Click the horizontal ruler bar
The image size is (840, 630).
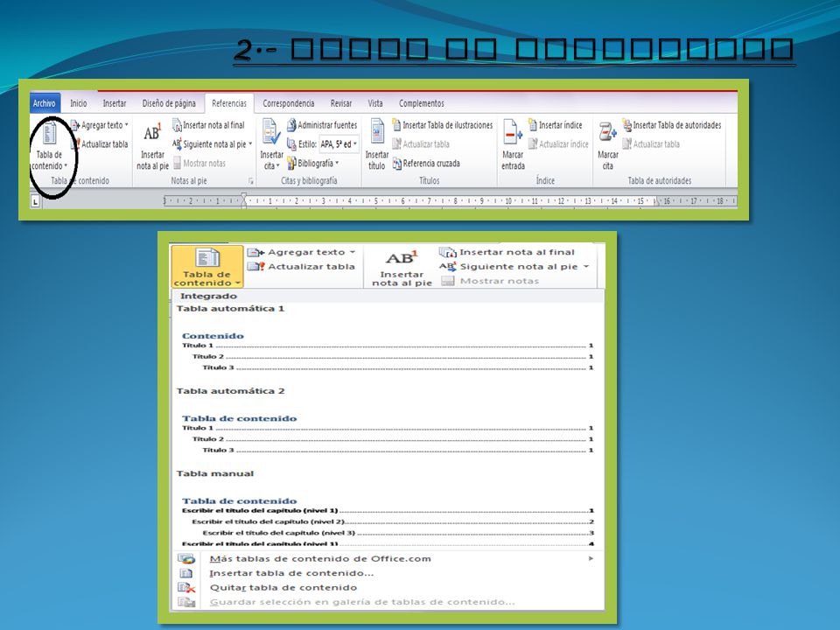(x=450, y=201)
